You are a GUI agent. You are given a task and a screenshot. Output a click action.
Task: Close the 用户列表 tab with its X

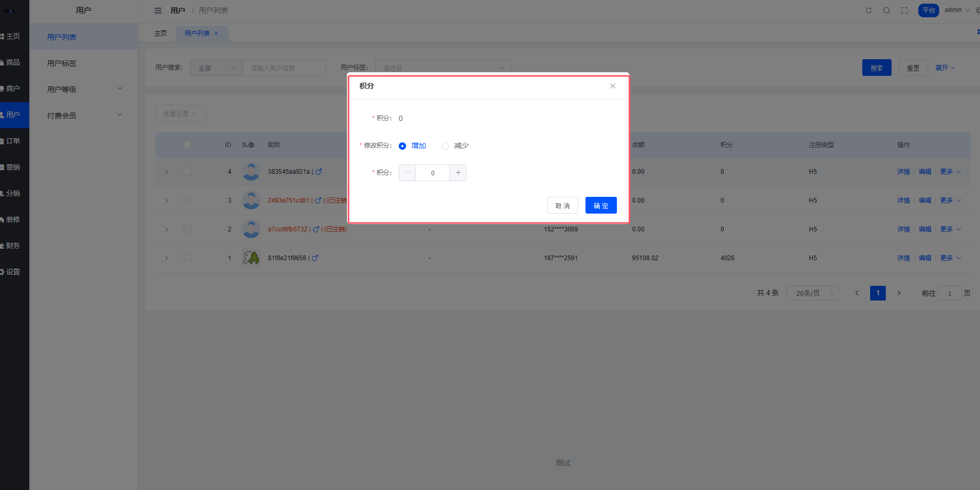216,34
